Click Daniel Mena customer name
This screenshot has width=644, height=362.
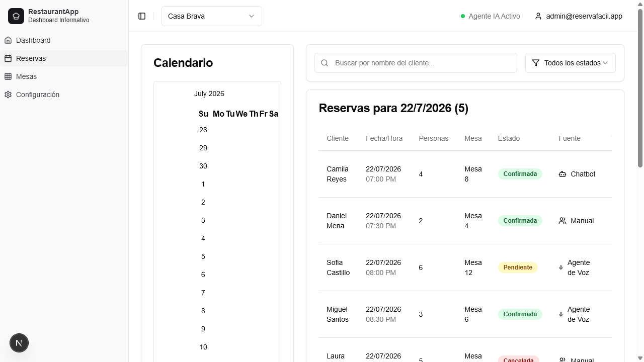[x=337, y=221]
